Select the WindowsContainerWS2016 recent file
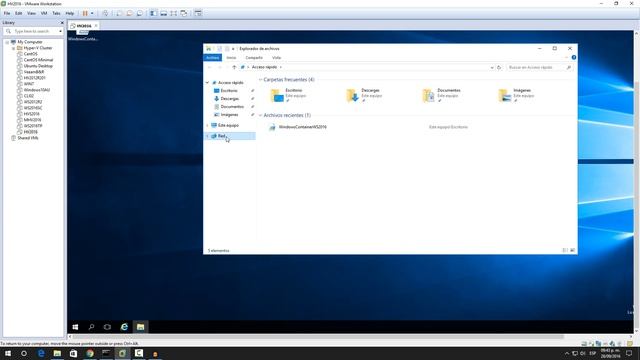This screenshot has width=640, height=360. pos(302,127)
